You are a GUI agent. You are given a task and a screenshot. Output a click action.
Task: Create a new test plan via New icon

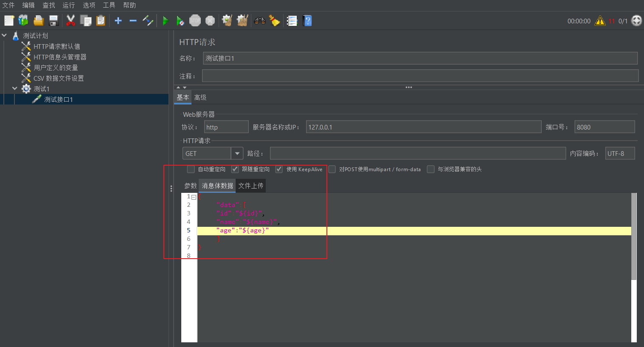[9, 20]
